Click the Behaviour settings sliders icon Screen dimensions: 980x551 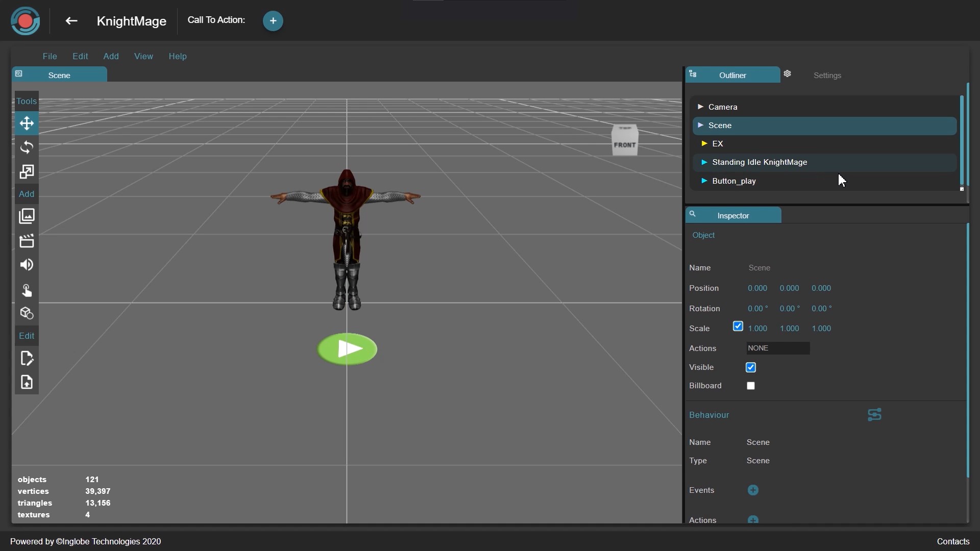[874, 415]
